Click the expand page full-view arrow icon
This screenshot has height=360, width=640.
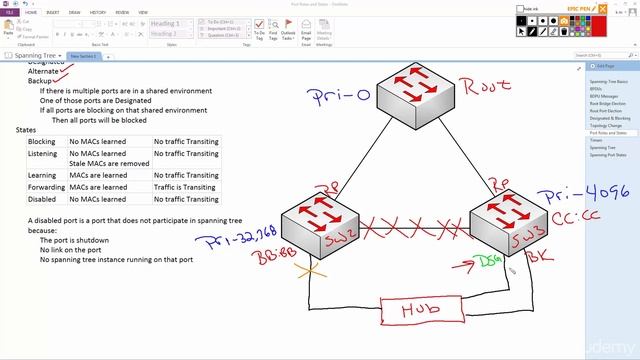click(579, 69)
